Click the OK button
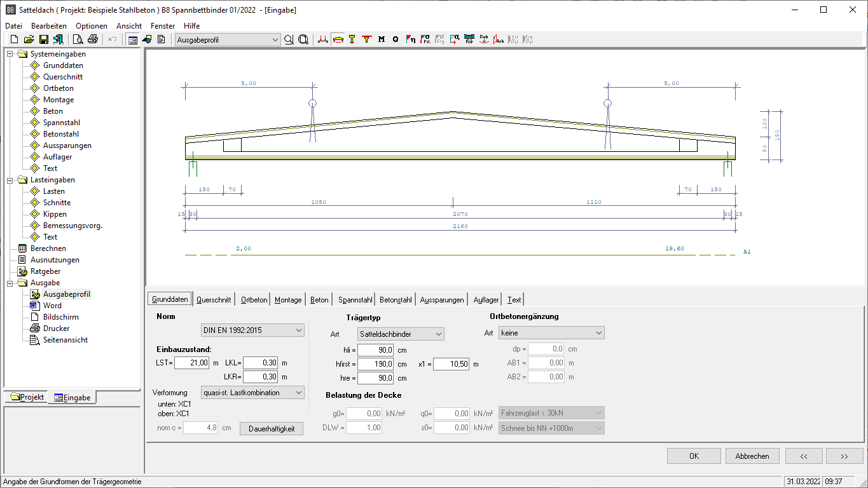 tap(694, 456)
